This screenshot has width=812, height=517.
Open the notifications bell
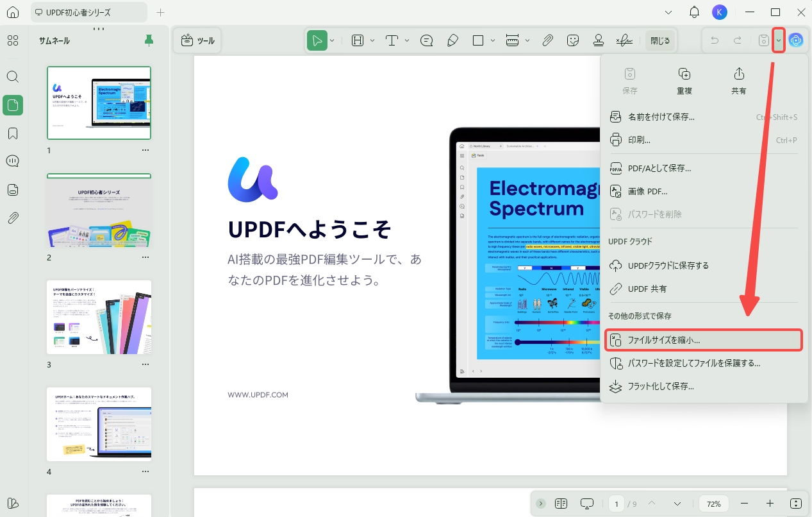[694, 12]
